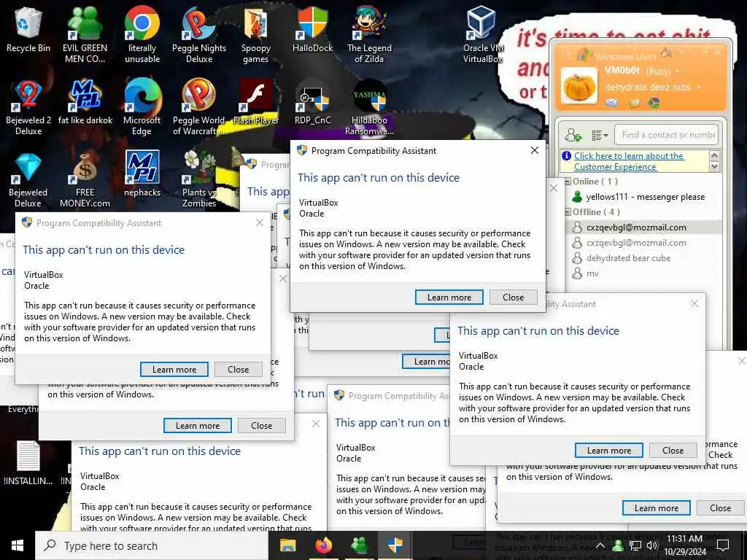Open the Flash Player desktop icon
Image resolution: width=747 pixels, height=560 pixels.
point(256,102)
